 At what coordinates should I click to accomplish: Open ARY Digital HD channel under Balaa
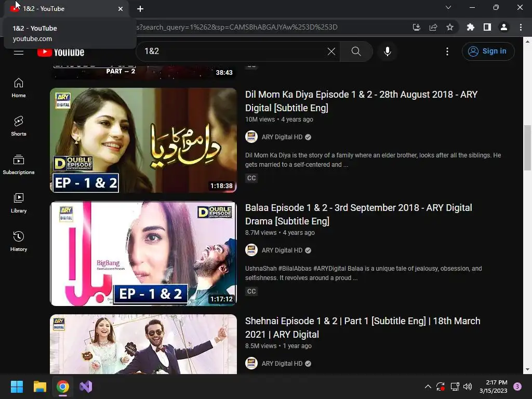tap(282, 250)
